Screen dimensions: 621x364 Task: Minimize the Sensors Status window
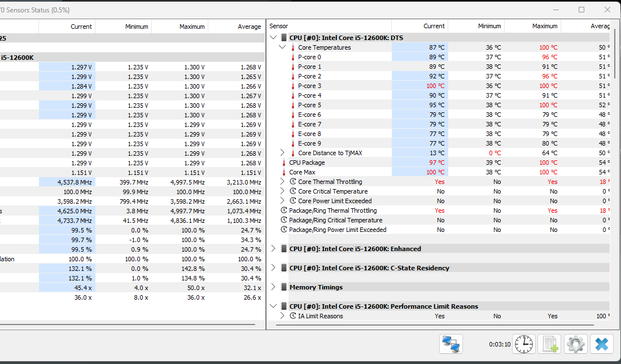[556, 10]
